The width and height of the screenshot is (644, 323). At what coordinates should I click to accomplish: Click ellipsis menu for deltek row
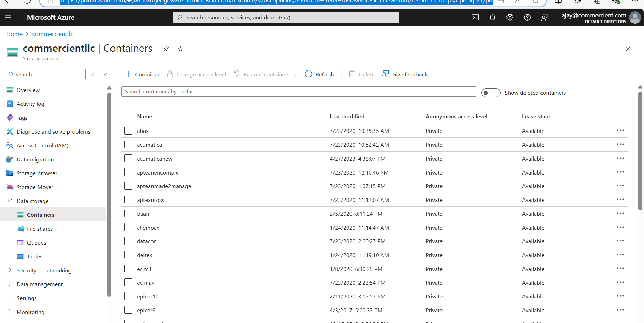(x=620, y=255)
